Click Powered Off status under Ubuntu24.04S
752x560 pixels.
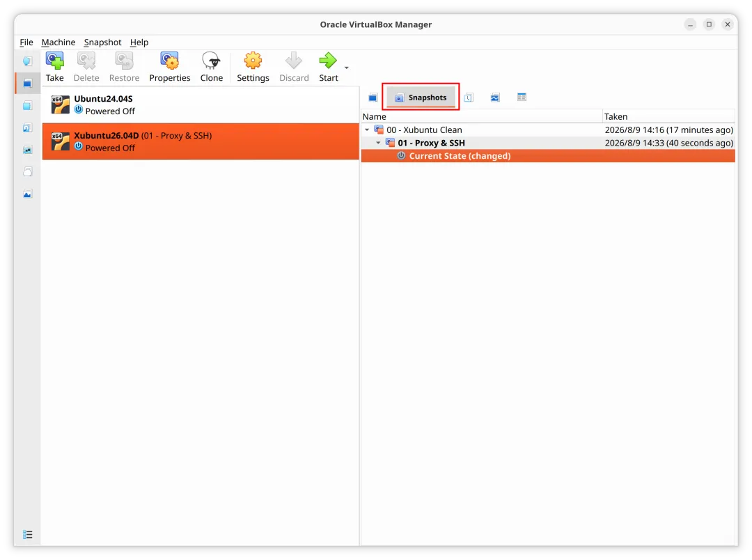coord(110,111)
